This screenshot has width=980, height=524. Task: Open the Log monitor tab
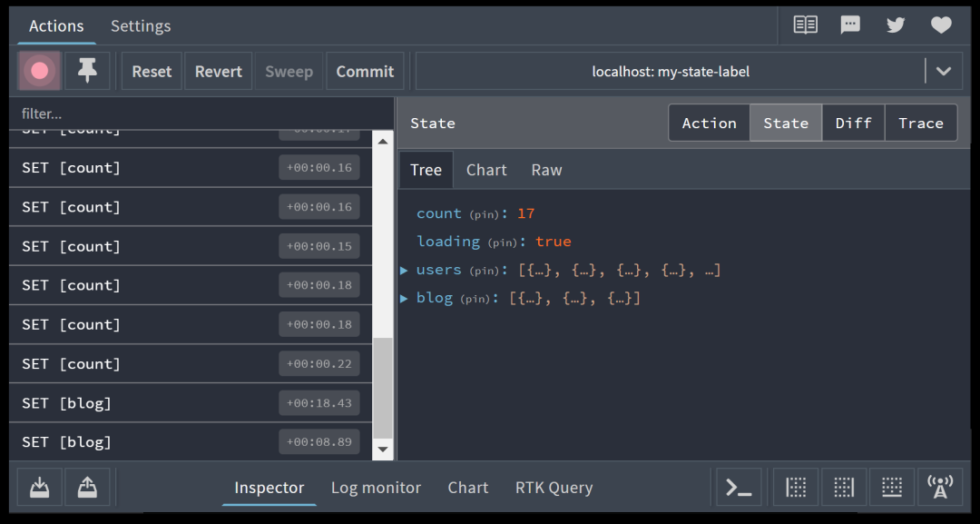click(377, 487)
